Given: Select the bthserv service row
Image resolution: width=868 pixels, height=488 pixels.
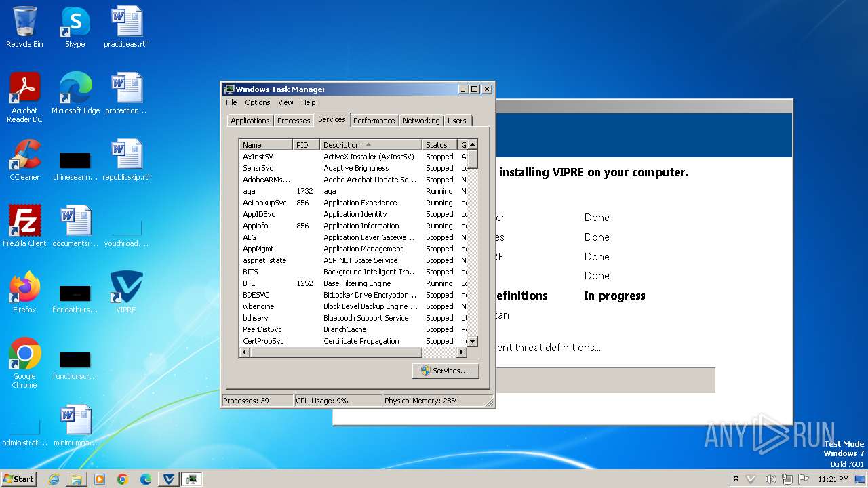Looking at the screenshot, I should tap(353, 318).
